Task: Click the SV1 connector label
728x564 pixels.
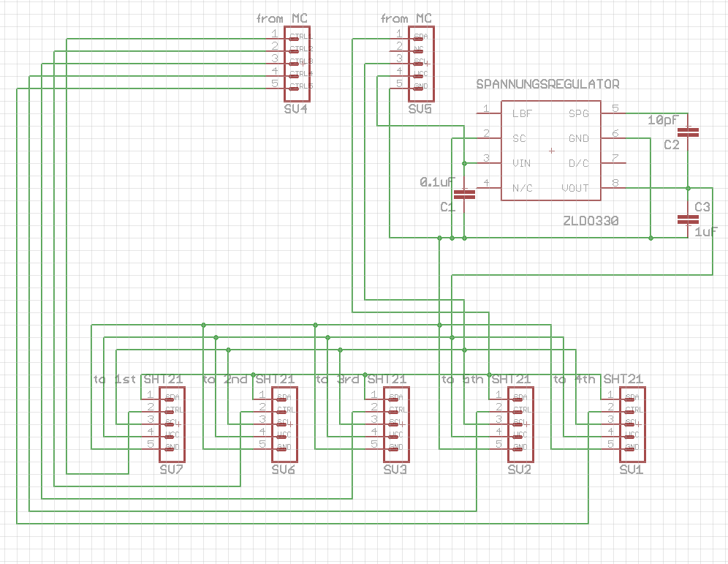Action: pyautogui.click(x=632, y=470)
